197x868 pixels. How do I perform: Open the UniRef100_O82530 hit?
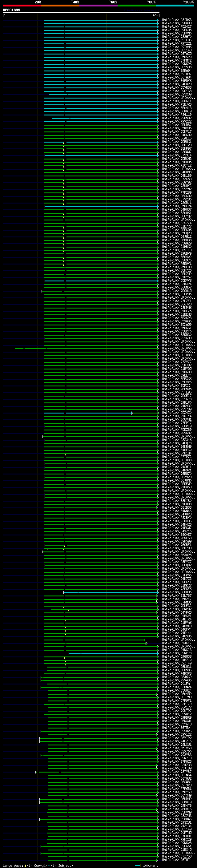[x=177, y=67]
